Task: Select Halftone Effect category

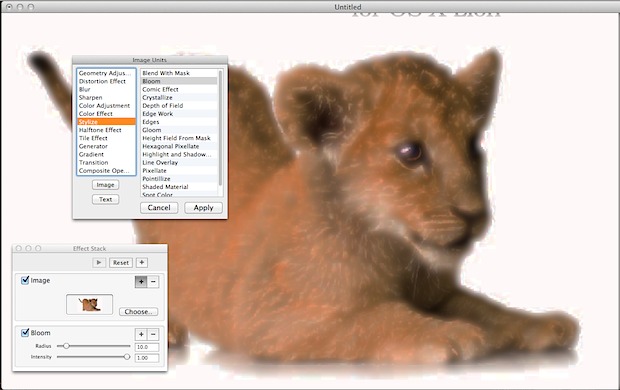Action: [106, 130]
